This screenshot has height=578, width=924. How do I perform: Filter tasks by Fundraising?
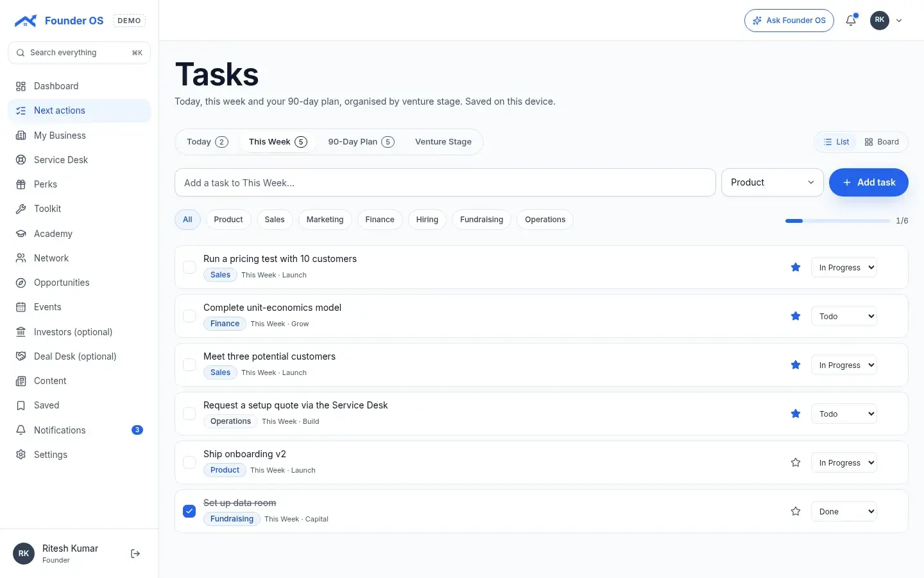click(482, 220)
